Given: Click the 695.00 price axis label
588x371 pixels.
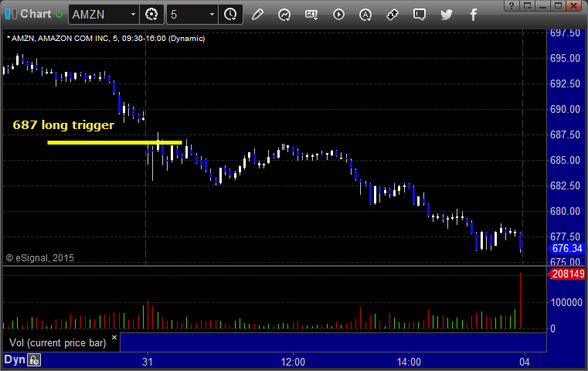Looking at the screenshot, I should [x=565, y=59].
